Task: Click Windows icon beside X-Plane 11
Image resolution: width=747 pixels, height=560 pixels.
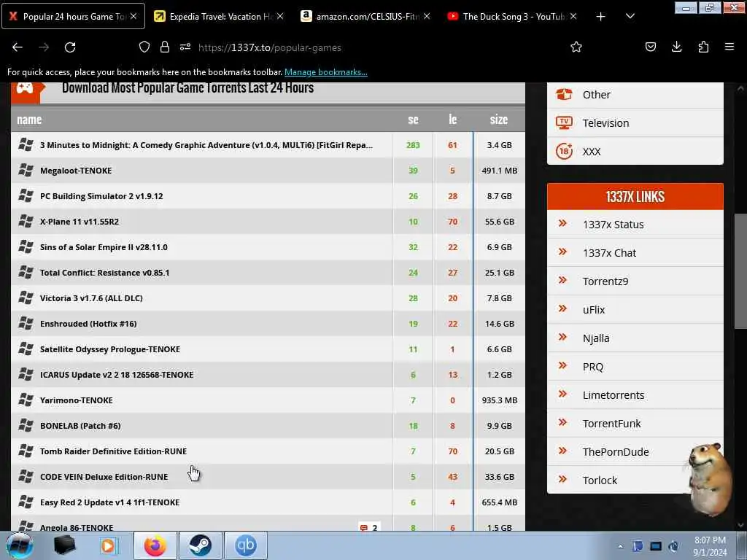Action: [x=26, y=221]
